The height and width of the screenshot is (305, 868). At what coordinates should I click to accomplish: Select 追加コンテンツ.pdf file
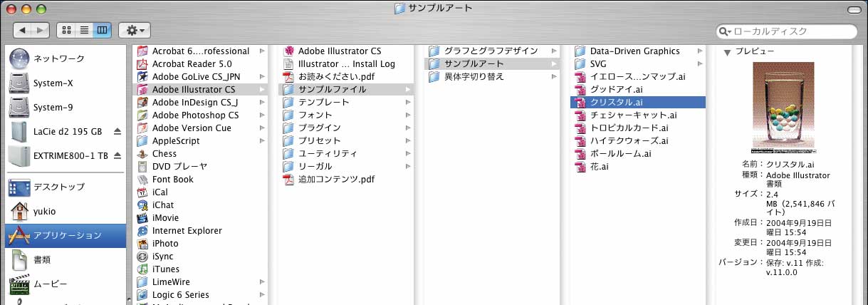[x=346, y=180]
